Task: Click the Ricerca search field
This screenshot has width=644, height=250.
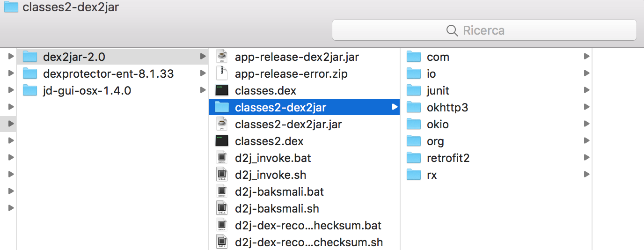Action: click(484, 30)
